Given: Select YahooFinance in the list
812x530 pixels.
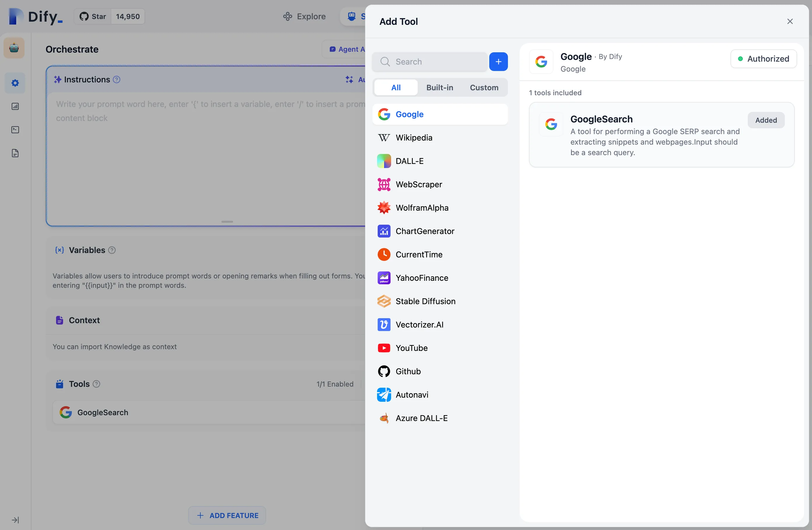Looking at the screenshot, I should pos(421,278).
